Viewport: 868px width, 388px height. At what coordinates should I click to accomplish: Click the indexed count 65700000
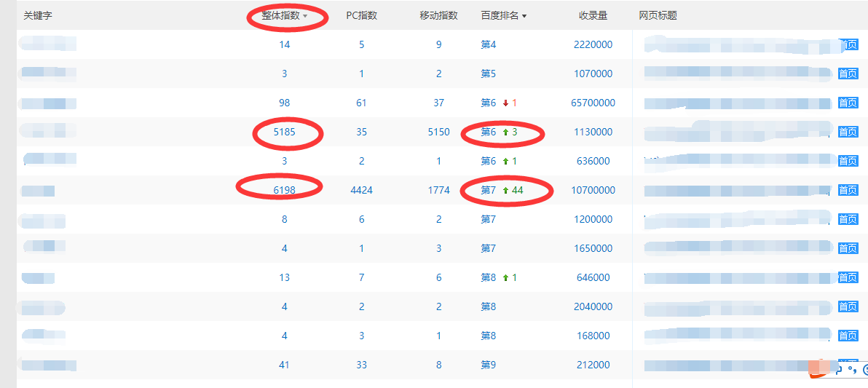click(x=593, y=103)
